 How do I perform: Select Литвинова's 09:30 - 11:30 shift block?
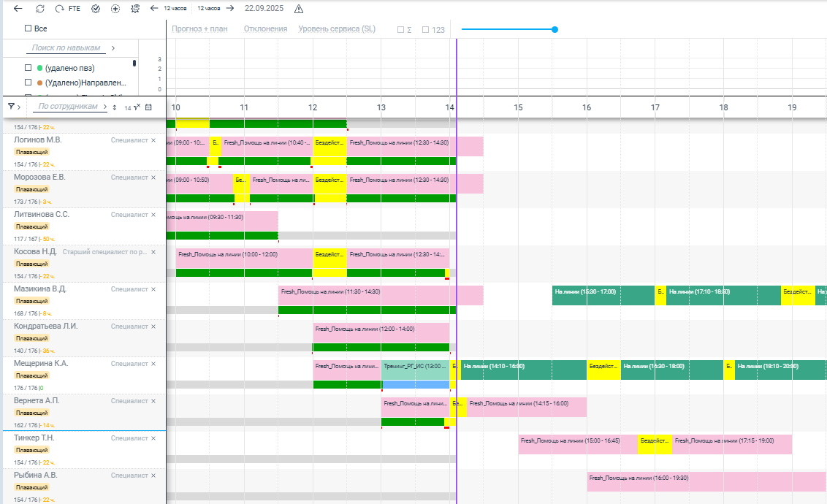coord(222,221)
